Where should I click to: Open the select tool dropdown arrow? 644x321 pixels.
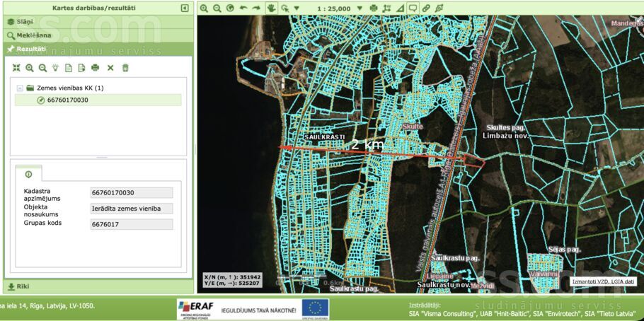(x=297, y=8)
